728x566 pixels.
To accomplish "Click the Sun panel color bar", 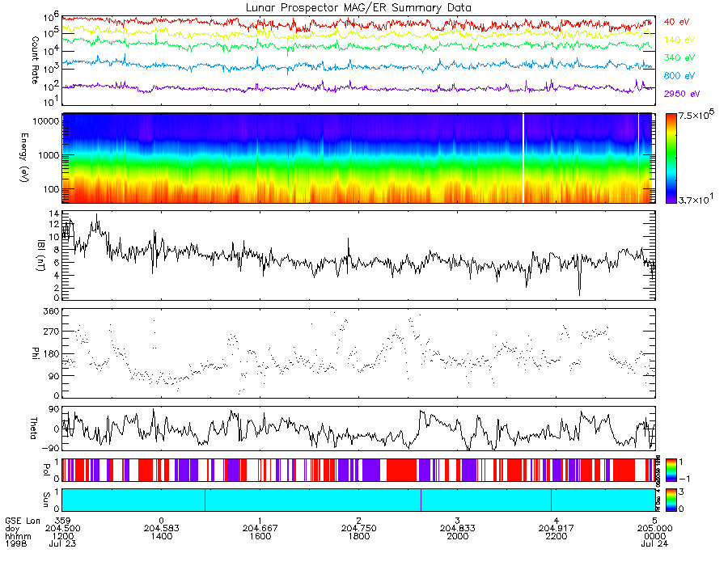I will [x=671, y=500].
